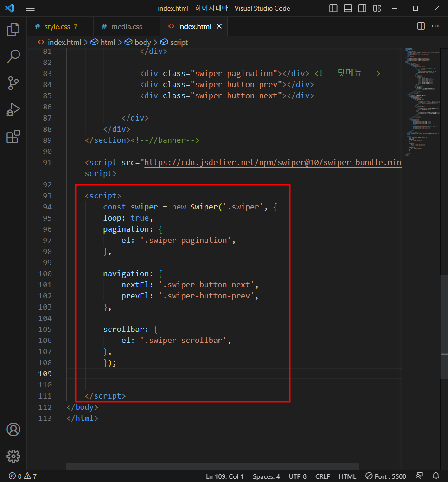This screenshot has height=482, width=448.
Task: Open notifications bell icon
Action: (435, 476)
